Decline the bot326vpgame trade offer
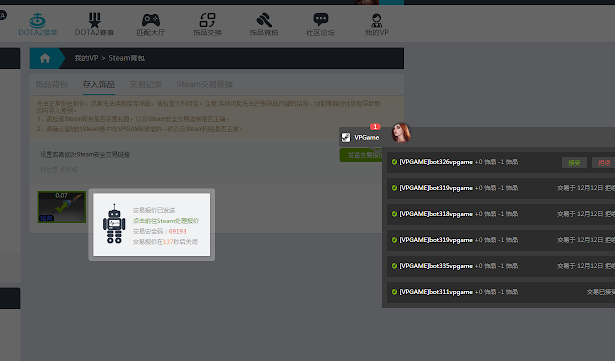Viewport: 615px width, 361px height. pyautogui.click(x=604, y=162)
